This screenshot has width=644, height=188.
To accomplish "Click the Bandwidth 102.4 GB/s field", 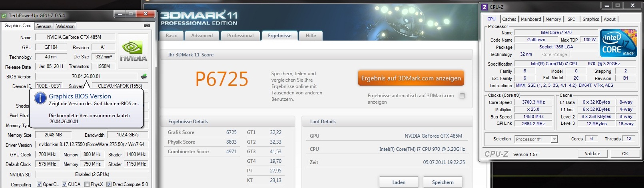I will tap(128, 135).
